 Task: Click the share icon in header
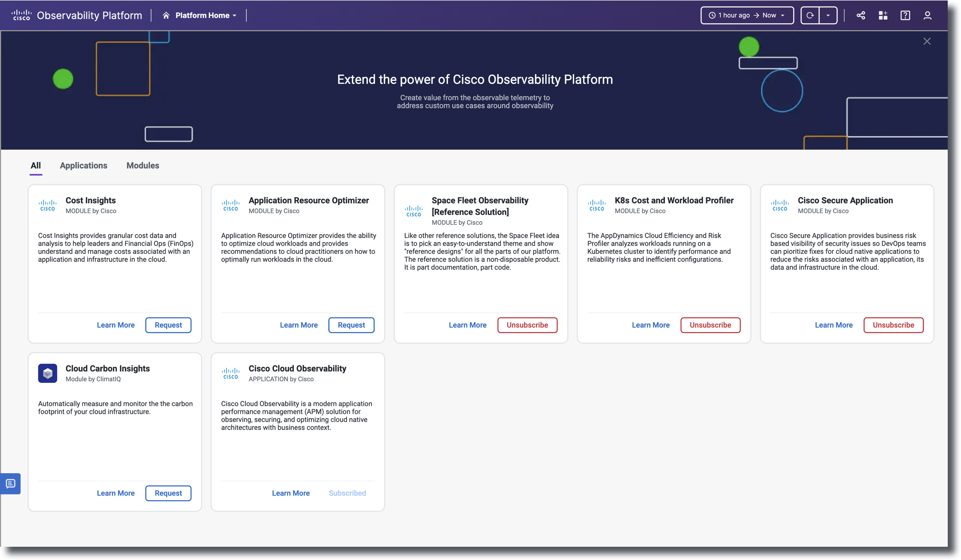point(861,15)
